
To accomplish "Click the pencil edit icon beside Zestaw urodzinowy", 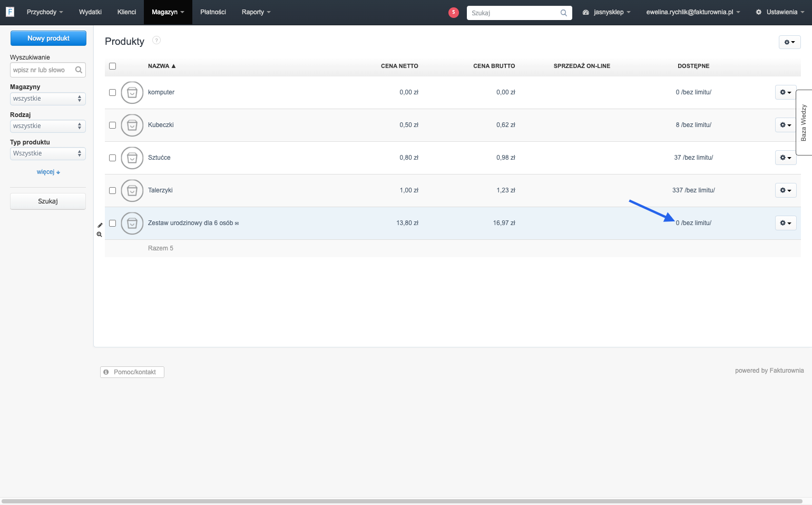I will click(100, 225).
